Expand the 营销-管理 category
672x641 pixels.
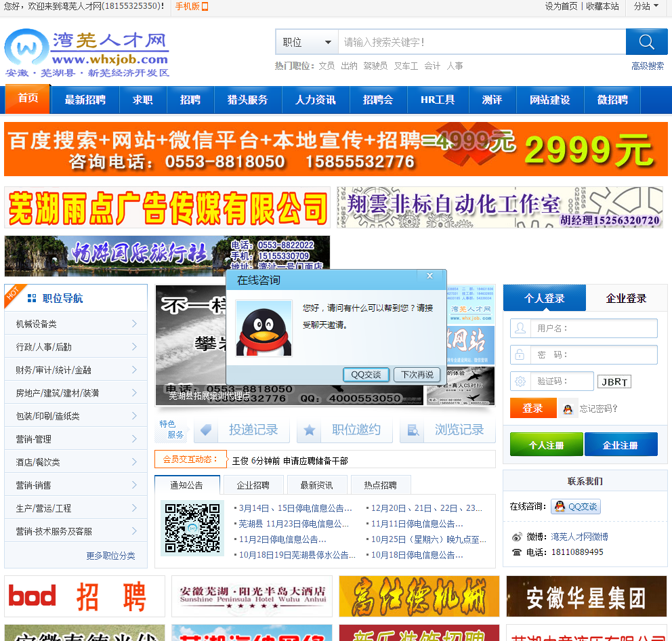coord(76,439)
